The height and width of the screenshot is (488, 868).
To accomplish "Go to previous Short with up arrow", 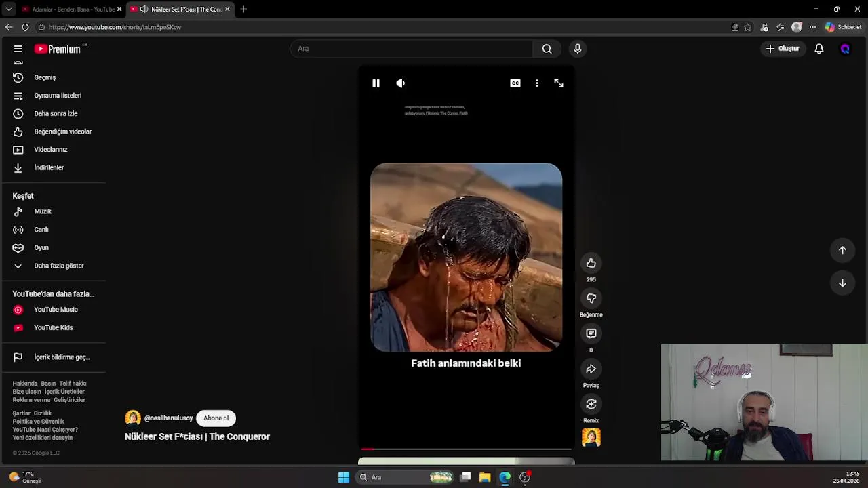I will point(842,250).
